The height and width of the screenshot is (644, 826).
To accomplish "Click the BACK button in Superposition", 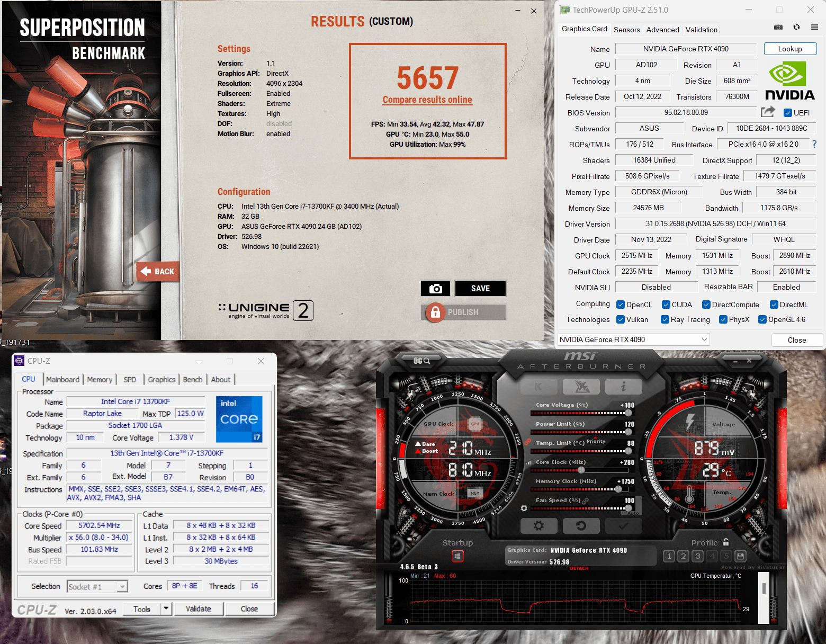I will tap(158, 271).
